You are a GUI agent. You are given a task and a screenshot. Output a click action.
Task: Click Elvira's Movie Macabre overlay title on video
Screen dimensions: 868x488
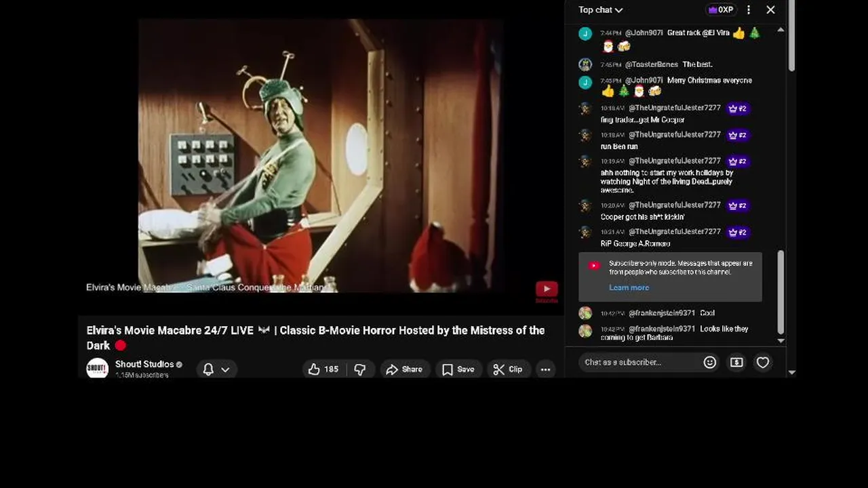[208, 287]
